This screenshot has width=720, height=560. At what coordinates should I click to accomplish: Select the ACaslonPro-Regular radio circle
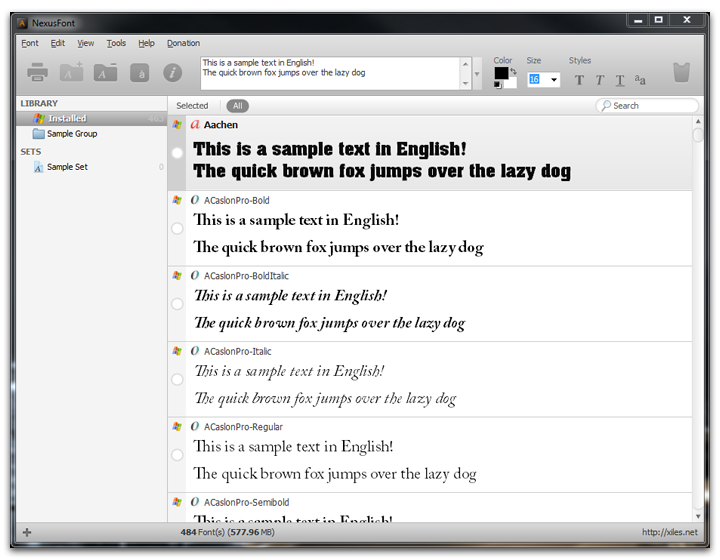[177, 455]
